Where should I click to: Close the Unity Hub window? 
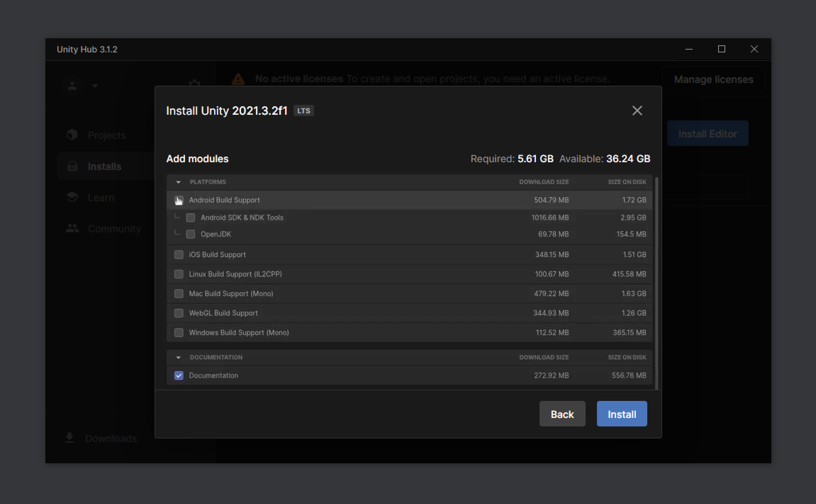(754, 49)
